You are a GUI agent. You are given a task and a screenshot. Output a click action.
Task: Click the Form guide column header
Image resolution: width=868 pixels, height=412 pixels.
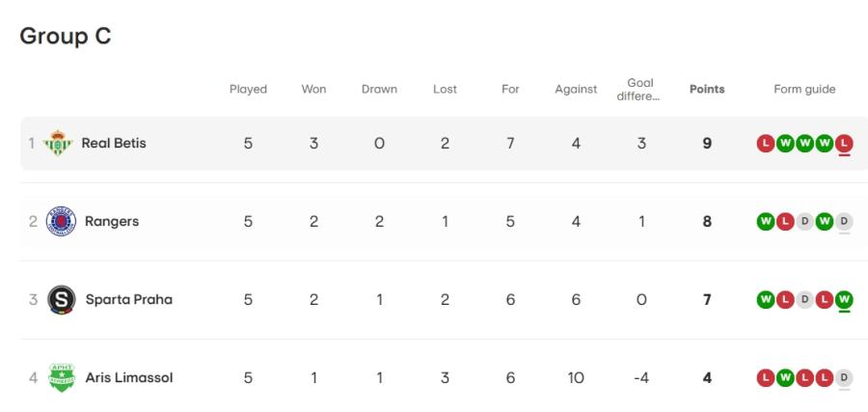(804, 89)
